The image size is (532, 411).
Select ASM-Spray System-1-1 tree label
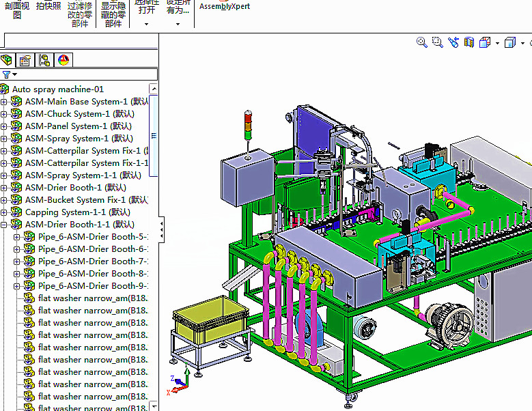pyautogui.click(x=83, y=175)
